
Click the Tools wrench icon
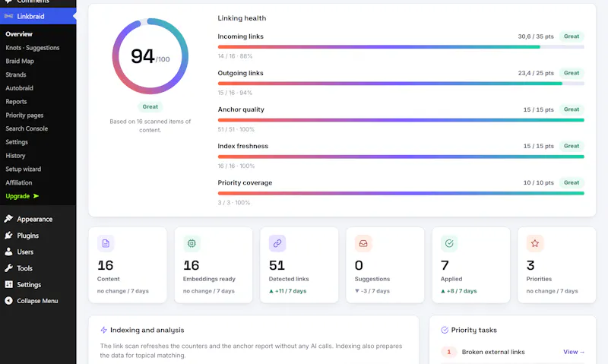coord(8,267)
